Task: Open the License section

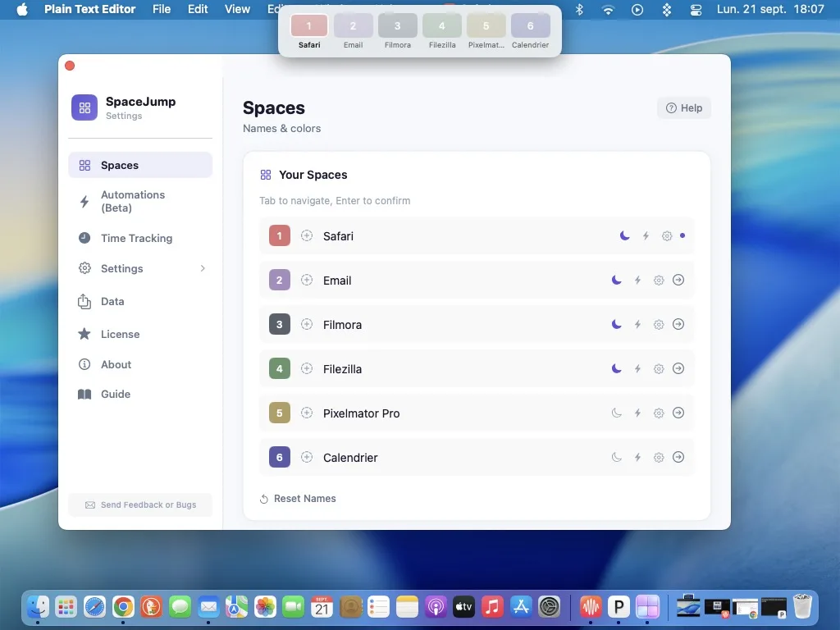Action: (140, 335)
